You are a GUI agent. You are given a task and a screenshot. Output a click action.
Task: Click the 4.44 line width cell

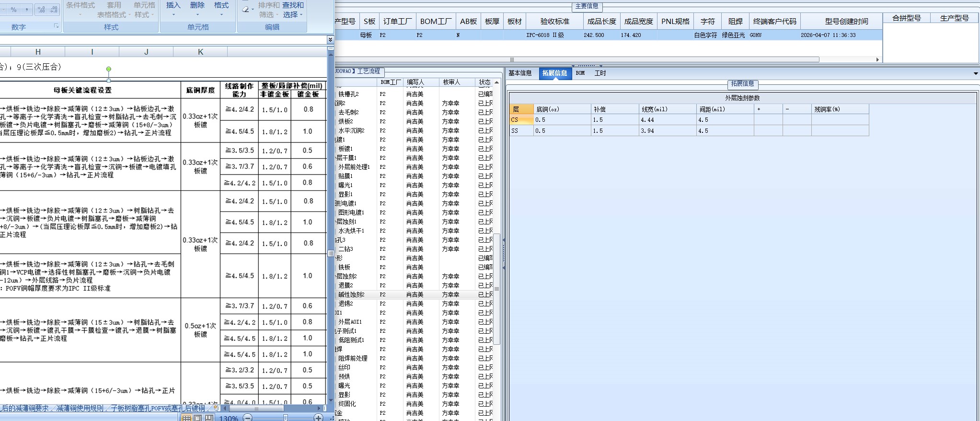pos(668,120)
